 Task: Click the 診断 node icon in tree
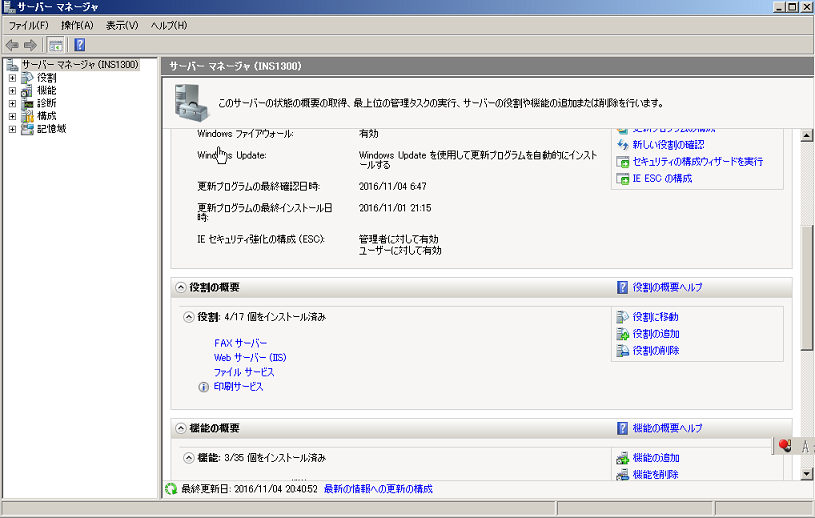[x=28, y=103]
